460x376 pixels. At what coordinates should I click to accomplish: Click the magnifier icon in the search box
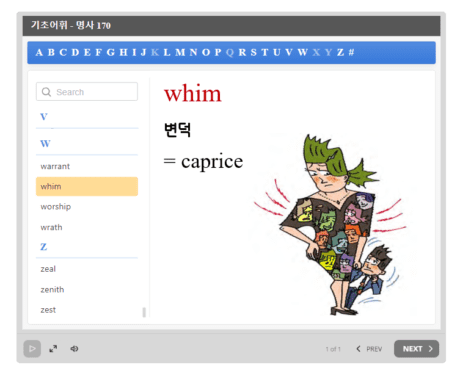tap(46, 92)
